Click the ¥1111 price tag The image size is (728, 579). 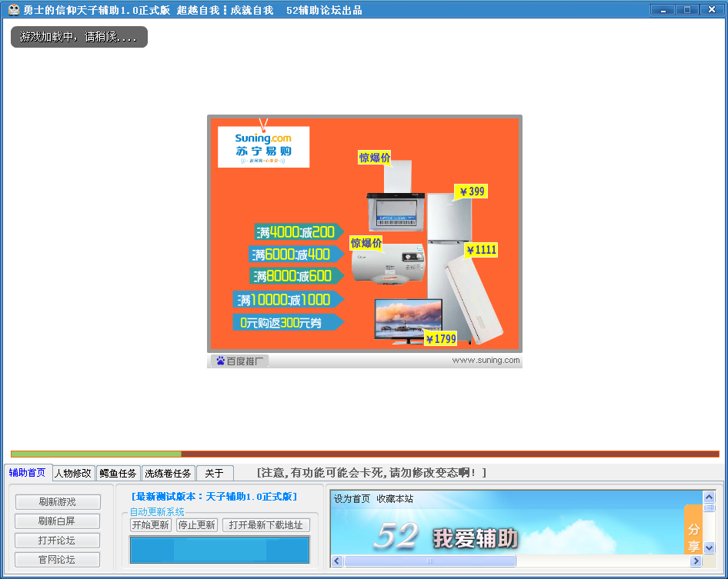(x=482, y=250)
